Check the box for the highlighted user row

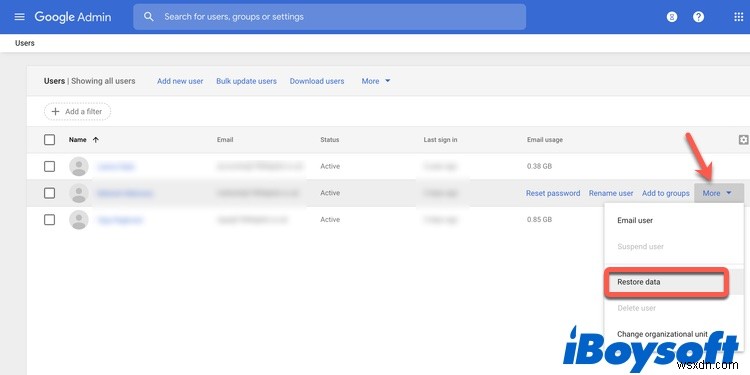49,193
